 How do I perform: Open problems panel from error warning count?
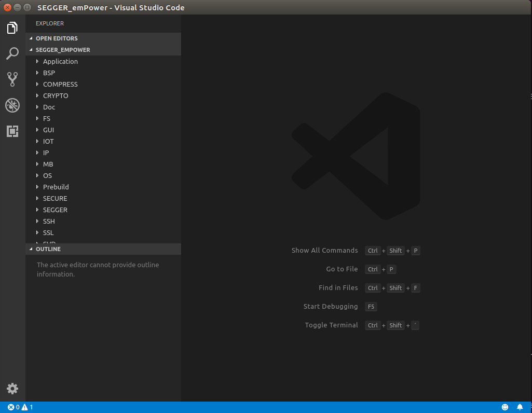(x=20, y=407)
